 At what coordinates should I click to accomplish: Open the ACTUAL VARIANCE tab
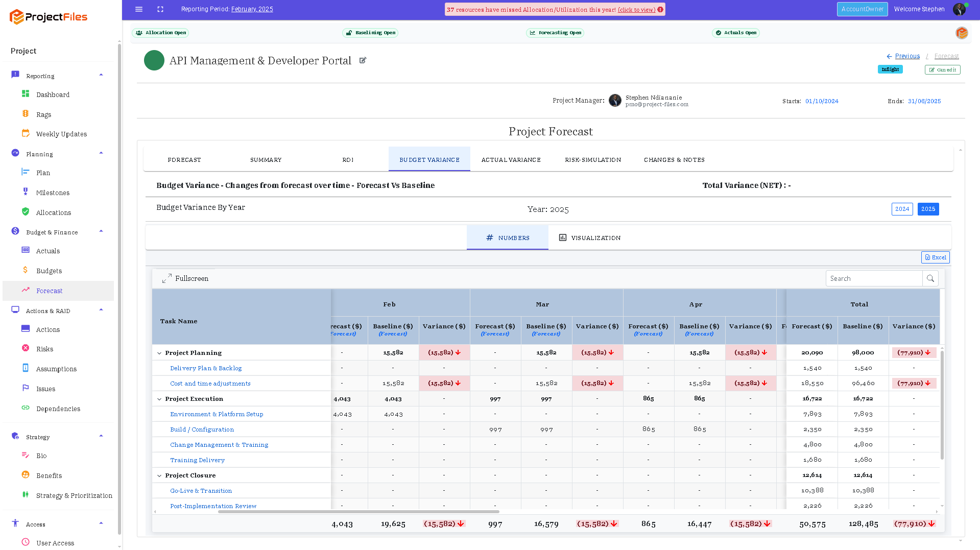tap(511, 160)
